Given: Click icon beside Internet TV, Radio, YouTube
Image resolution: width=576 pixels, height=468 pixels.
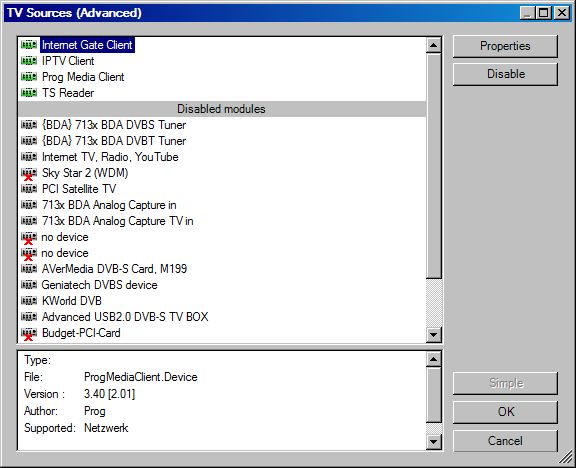Looking at the screenshot, I should [29, 157].
